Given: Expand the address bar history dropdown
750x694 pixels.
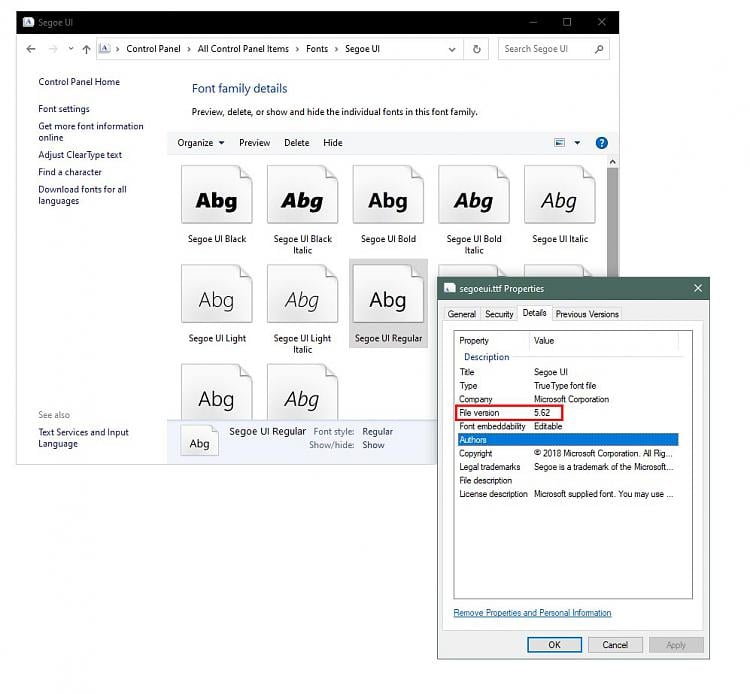Looking at the screenshot, I should pos(452,49).
